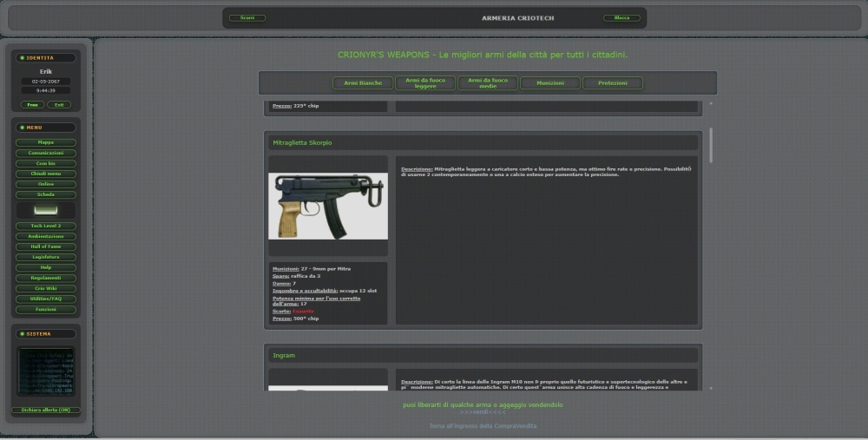The height and width of the screenshot is (440, 868).
Task: Open the Protezioni category tab
Action: tap(613, 83)
